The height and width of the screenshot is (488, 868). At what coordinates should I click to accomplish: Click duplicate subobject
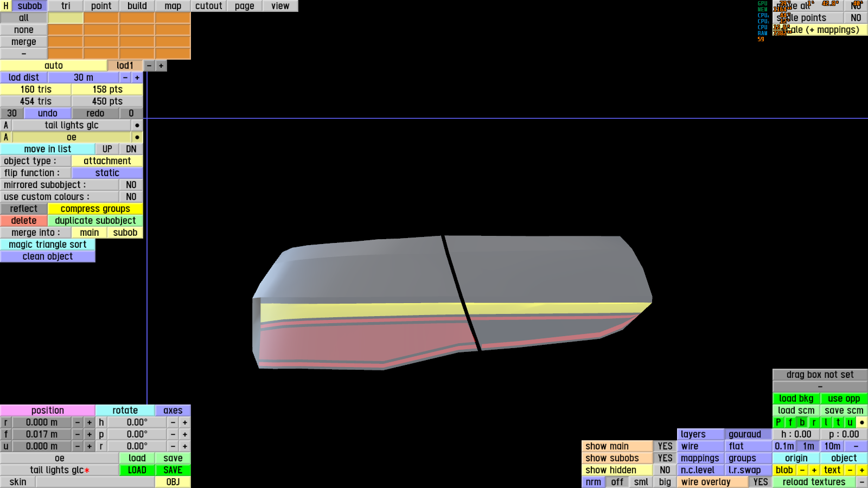(x=95, y=221)
